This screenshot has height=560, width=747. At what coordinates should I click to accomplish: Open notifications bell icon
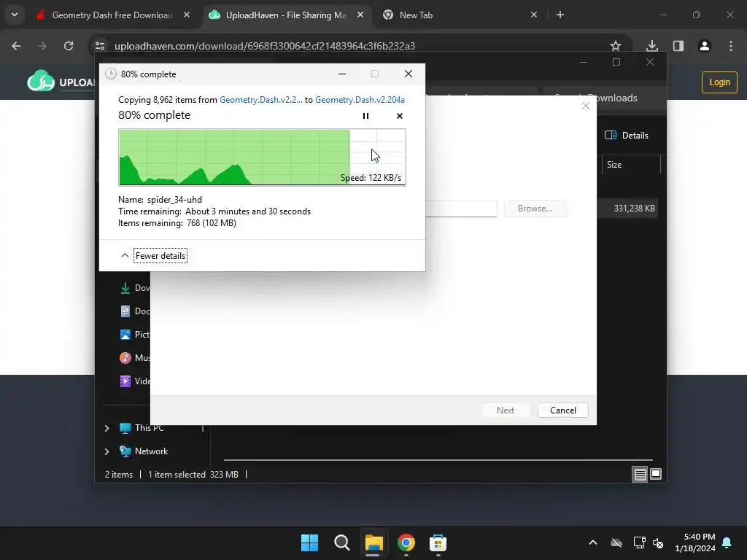tap(727, 542)
